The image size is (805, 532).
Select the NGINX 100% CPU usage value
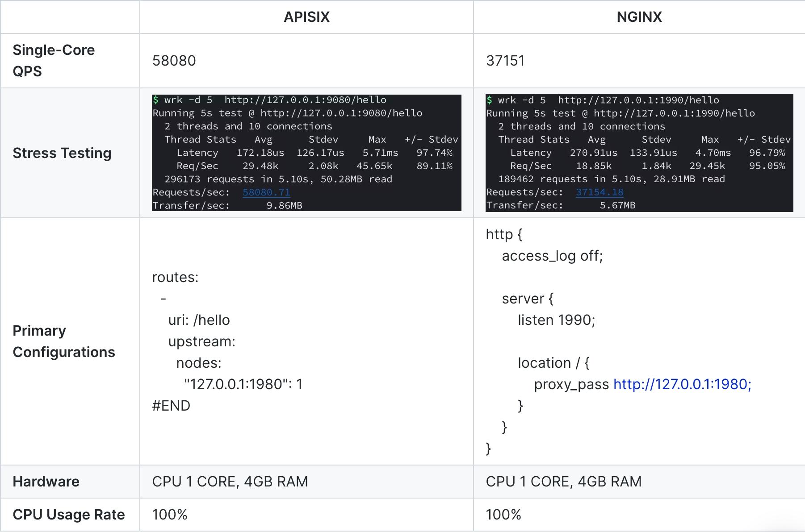pos(503,514)
